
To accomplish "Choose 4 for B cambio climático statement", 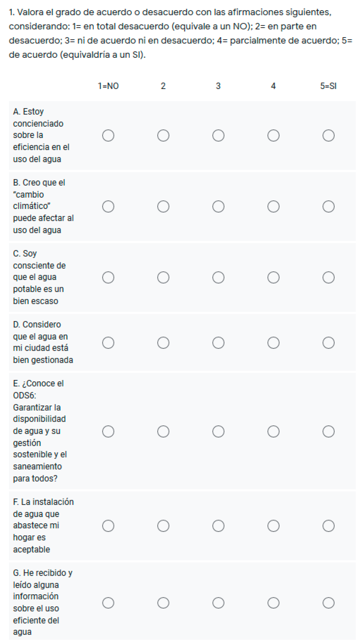I will pos(273,206).
